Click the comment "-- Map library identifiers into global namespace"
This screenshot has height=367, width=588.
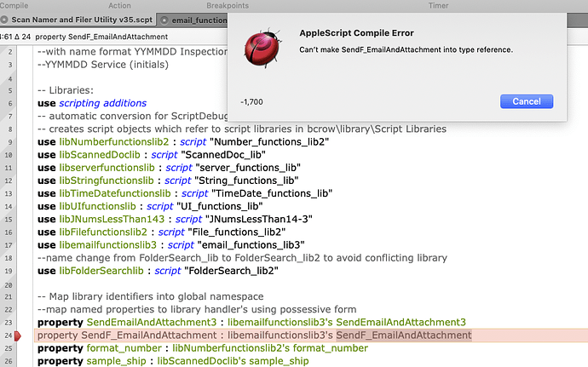[x=150, y=296]
